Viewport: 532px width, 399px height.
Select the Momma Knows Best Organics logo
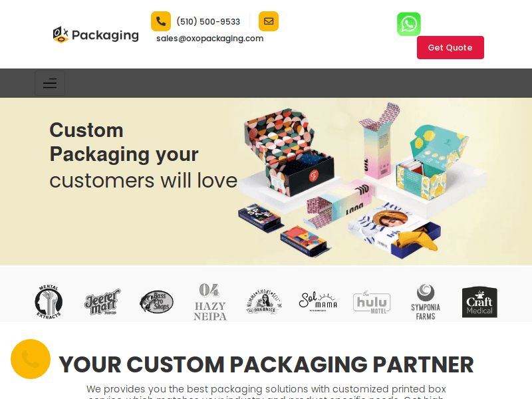264,302
